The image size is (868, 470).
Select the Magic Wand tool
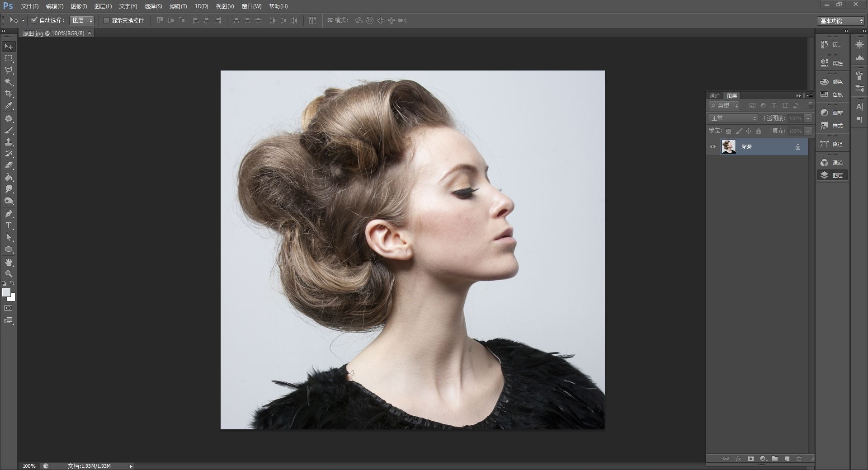(9, 82)
